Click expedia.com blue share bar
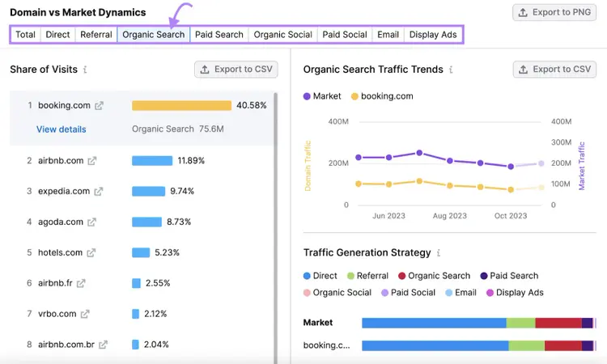Viewport: 607px width, 364px height. [148, 191]
